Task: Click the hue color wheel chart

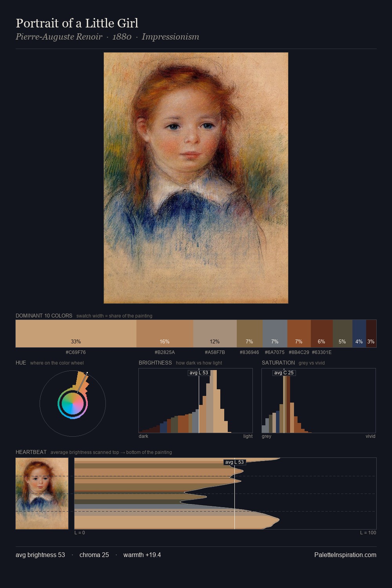Action: click(x=73, y=403)
